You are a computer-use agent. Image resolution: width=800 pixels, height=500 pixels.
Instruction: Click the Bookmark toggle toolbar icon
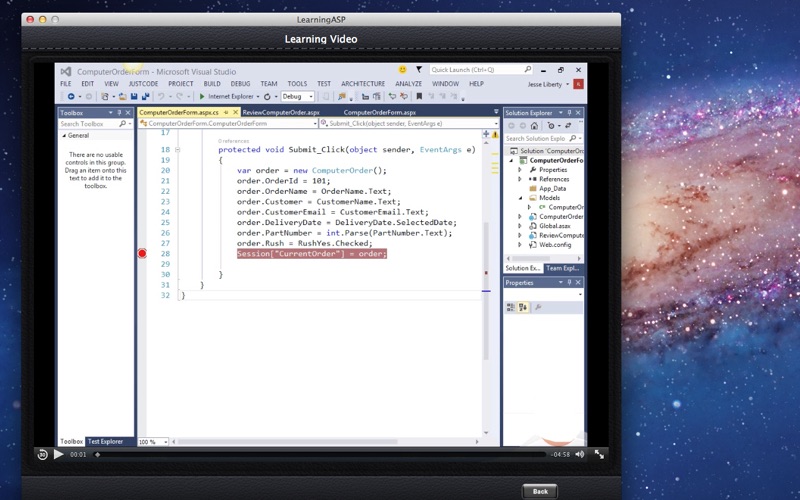coord(419,96)
